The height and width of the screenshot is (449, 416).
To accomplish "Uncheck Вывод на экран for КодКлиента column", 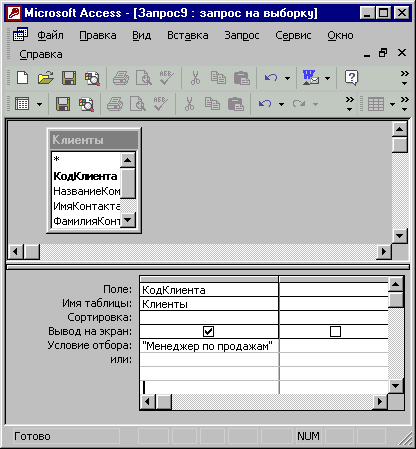I will click(208, 331).
